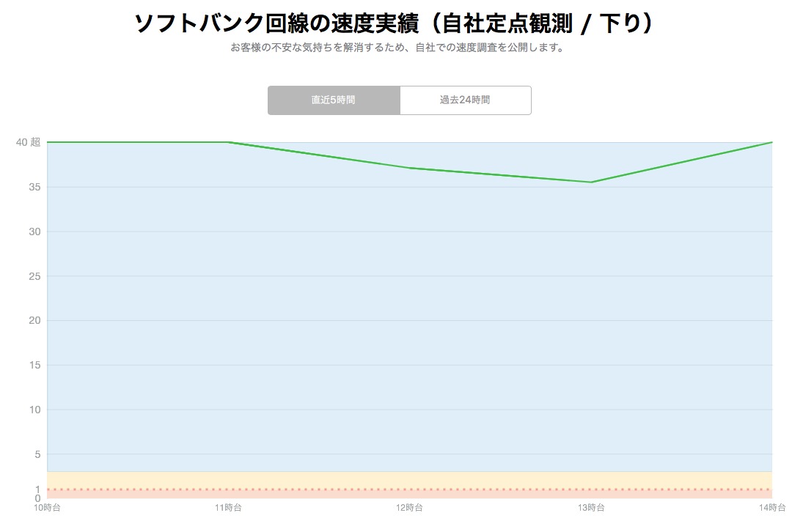The height and width of the screenshot is (532, 803).
Task: Click the green line point at 12時台
Action: pyautogui.click(x=410, y=168)
